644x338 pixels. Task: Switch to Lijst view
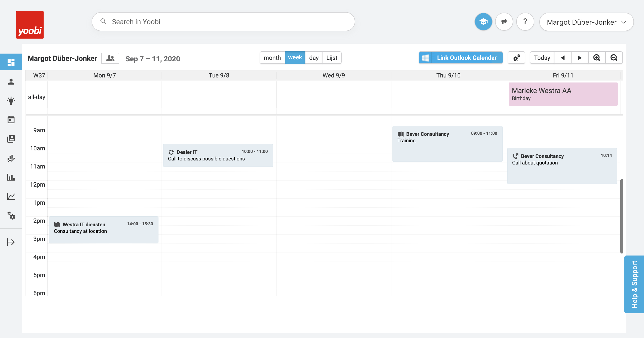332,58
